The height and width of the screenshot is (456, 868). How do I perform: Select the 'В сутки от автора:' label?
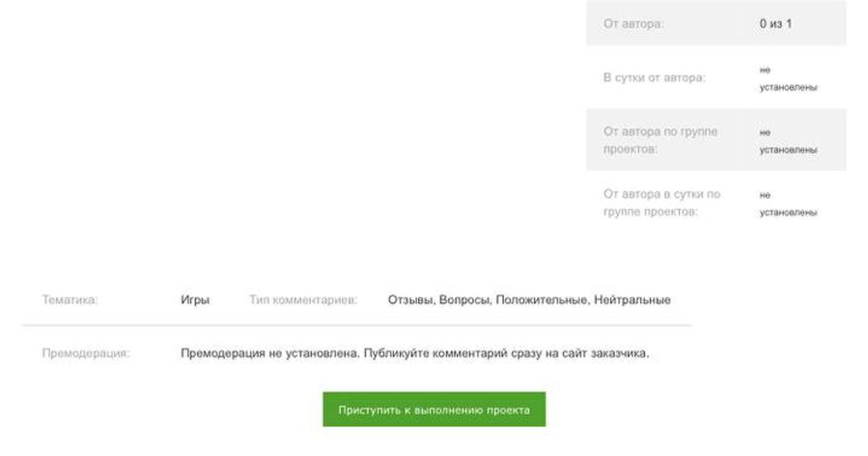tap(654, 77)
